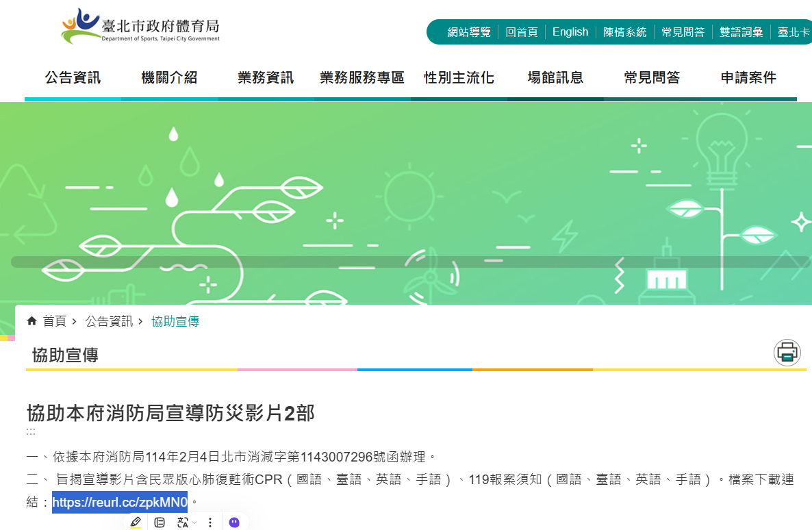Image resolution: width=812 pixels, height=530 pixels.
Task: Expand the translate dropdown arrow
Action: (194, 522)
